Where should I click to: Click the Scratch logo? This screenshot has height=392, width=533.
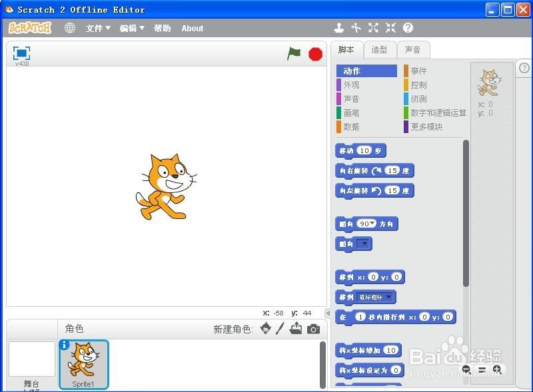tap(30, 28)
